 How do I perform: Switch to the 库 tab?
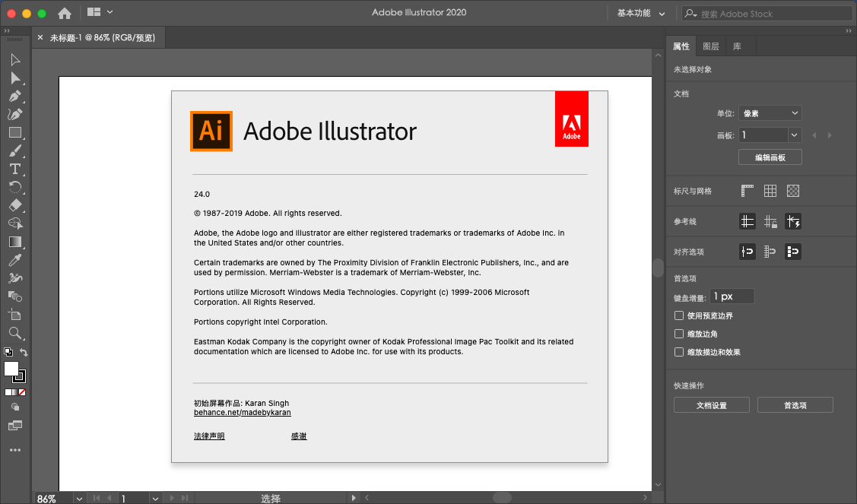(x=737, y=46)
